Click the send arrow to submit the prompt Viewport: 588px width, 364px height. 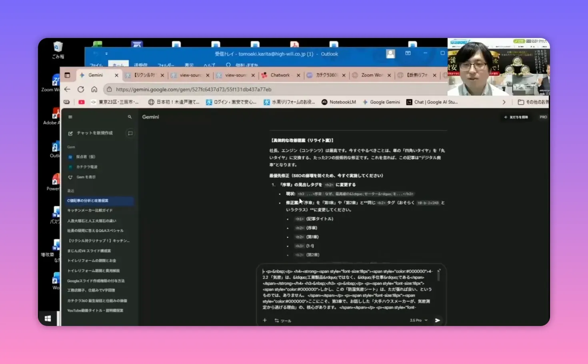pyautogui.click(x=437, y=320)
